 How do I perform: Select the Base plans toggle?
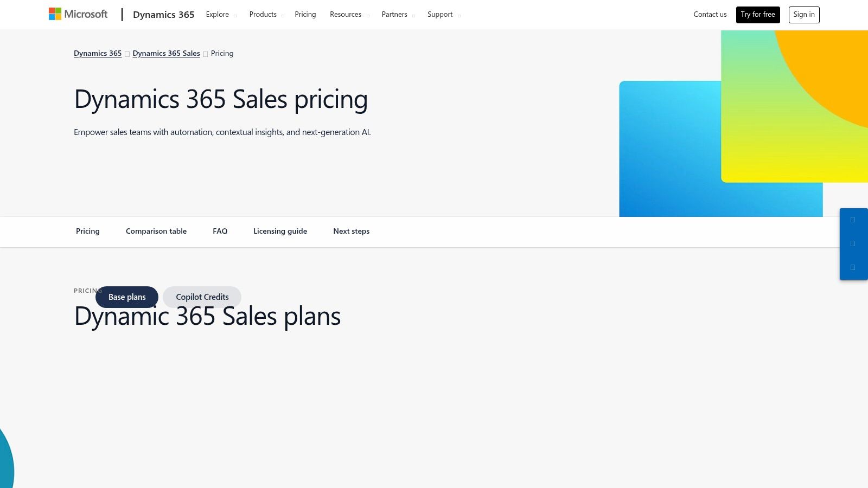click(126, 297)
